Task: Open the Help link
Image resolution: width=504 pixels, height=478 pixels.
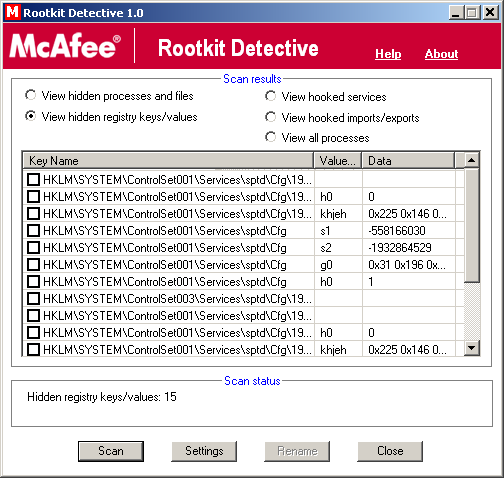Action: [388, 54]
